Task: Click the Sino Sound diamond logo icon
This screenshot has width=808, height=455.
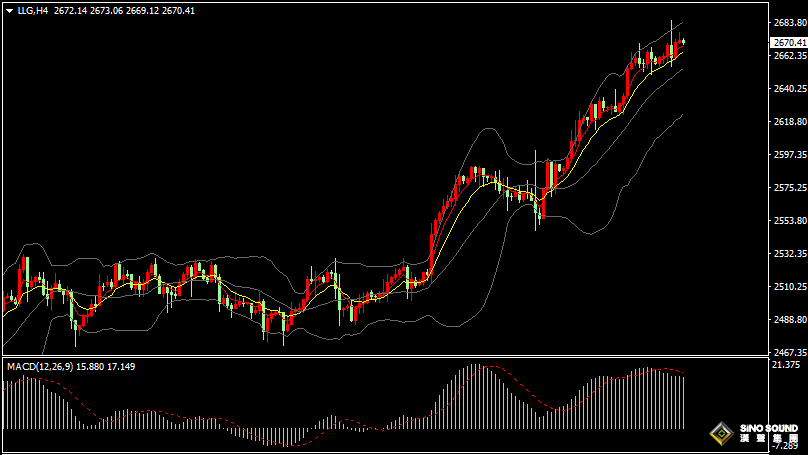Action: [720, 433]
